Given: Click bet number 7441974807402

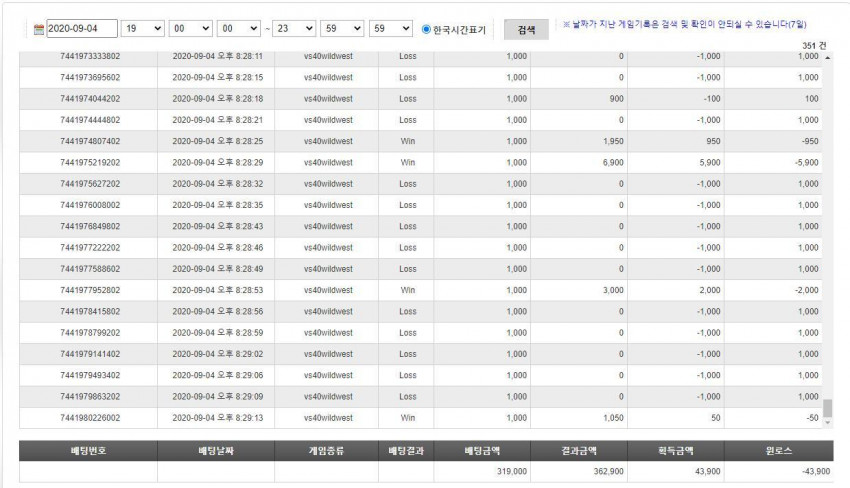Looking at the screenshot, I should [90, 141].
